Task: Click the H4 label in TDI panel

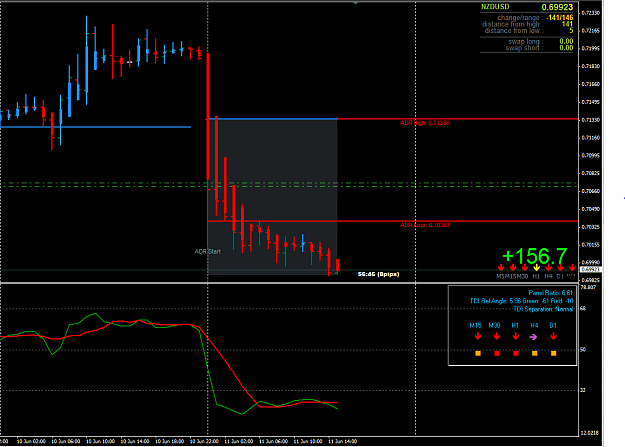Action: pyautogui.click(x=534, y=325)
